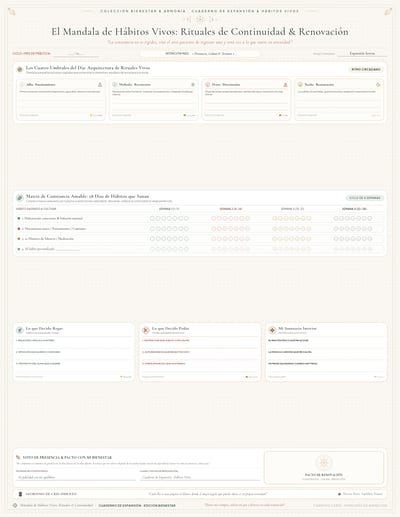Click the round icon before the Alba card title

click(x=22, y=85)
